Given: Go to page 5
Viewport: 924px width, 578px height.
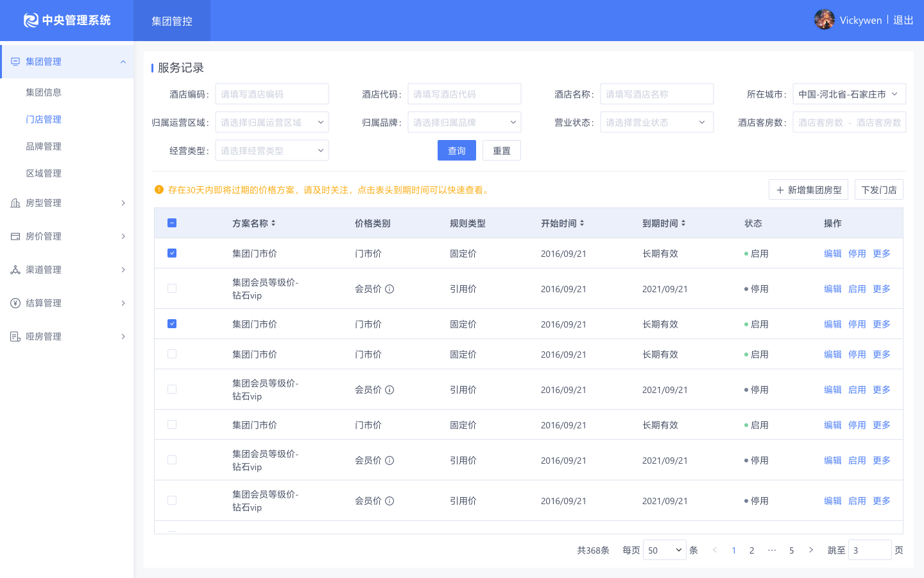Looking at the screenshot, I should (x=792, y=550).
